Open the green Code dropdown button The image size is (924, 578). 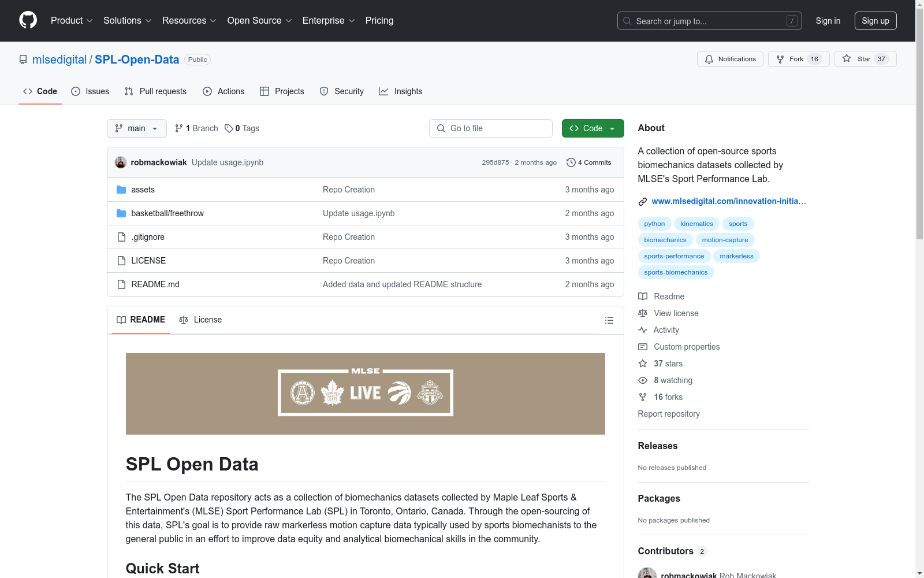pyautogui.click(x=593, y=128)
